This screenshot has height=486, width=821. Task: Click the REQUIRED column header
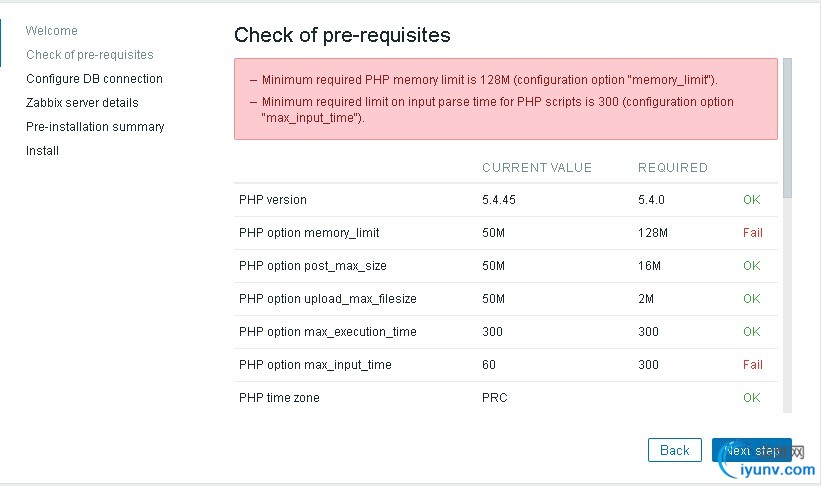[x=673, y=168]
